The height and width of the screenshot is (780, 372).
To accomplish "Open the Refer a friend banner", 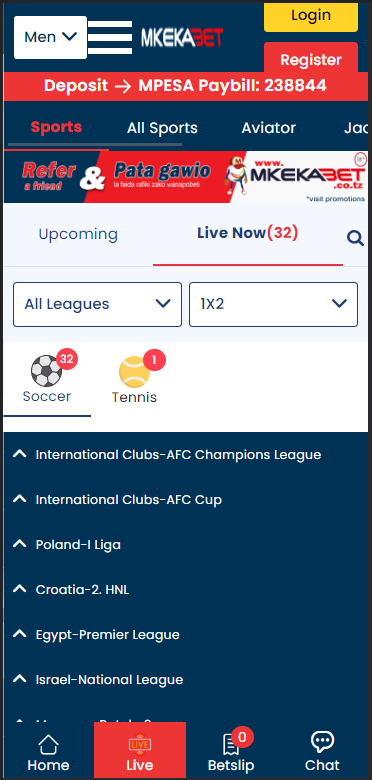I will (x=186, y=177).
